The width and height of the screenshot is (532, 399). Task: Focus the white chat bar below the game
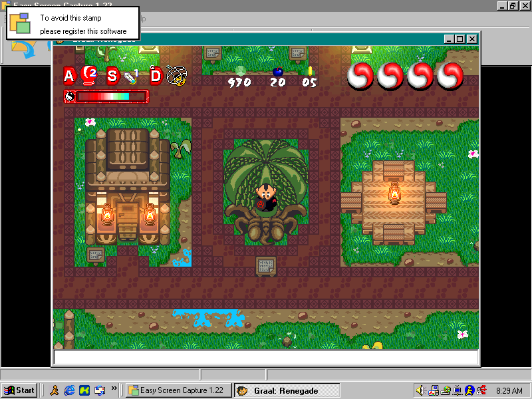click(266, 357)
